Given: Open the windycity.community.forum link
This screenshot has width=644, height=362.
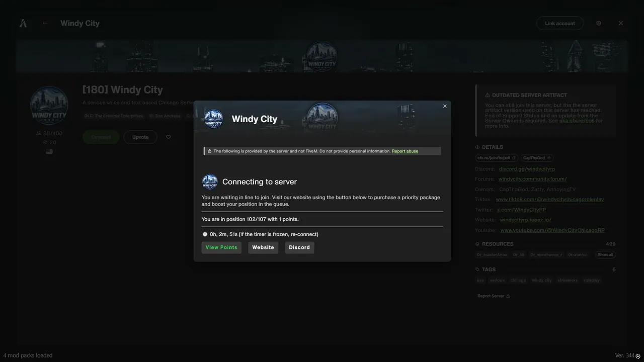Looking at the screenshot, I should [532, 179].
